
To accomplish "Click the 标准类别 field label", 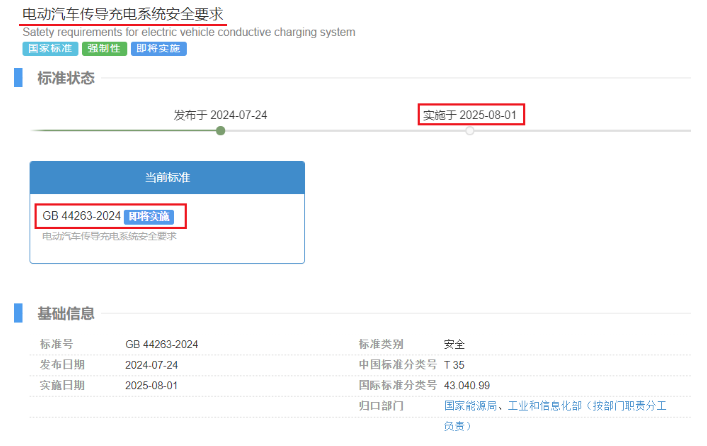I will pyautogui.click(x=381, y=344).
